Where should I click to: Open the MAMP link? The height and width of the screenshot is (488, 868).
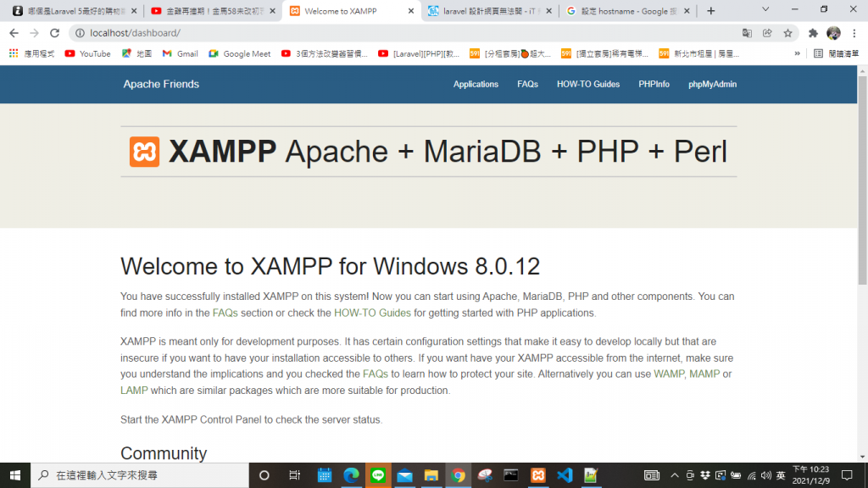(704, 374)
